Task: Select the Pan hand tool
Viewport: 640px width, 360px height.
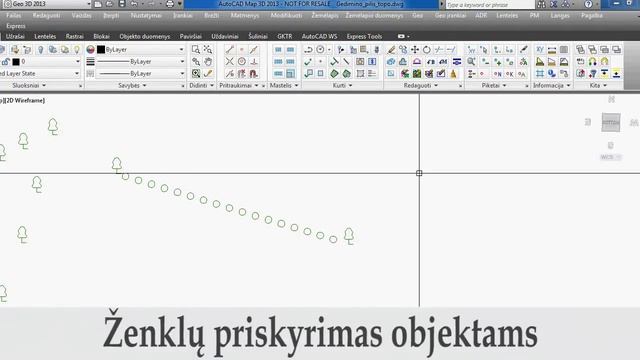Action: pyautogui.click(x=208, y=62)
